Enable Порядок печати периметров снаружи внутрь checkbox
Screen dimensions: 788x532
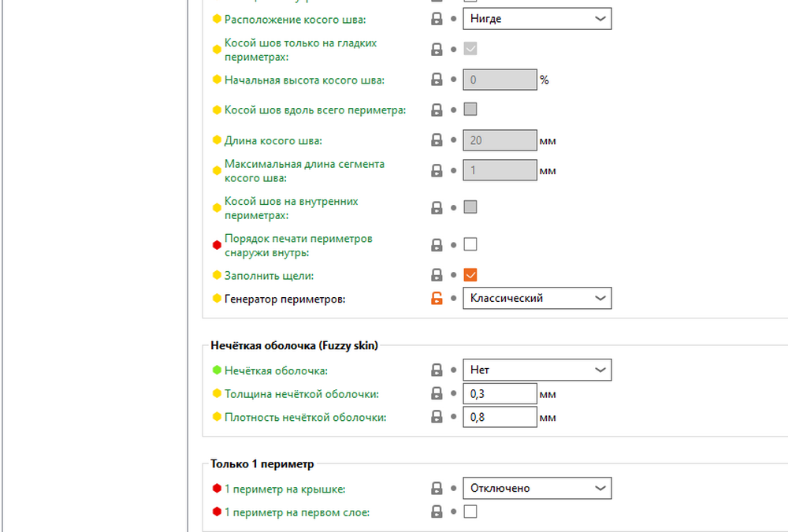pyautogui.click(x=470, y=244)
